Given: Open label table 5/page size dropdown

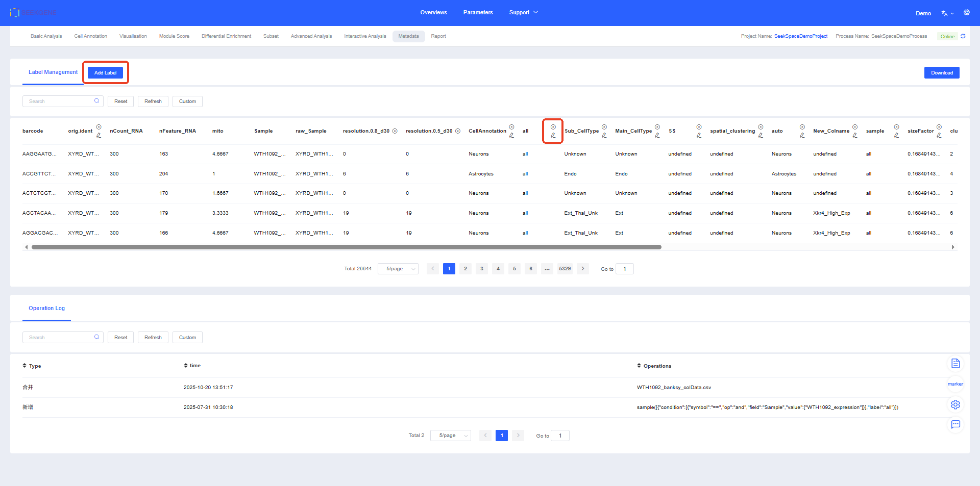Looking at the screenshot, I should (398, 269).
